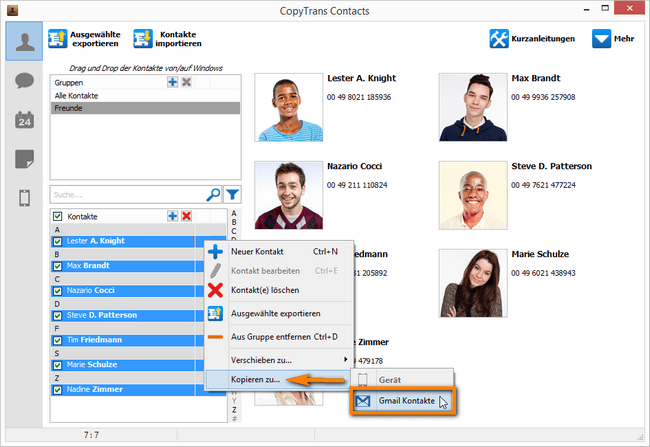Click the CopyTrans Contacts app icon in the title bar
This screenshot has height=447, width=650.
pos(12,10)
